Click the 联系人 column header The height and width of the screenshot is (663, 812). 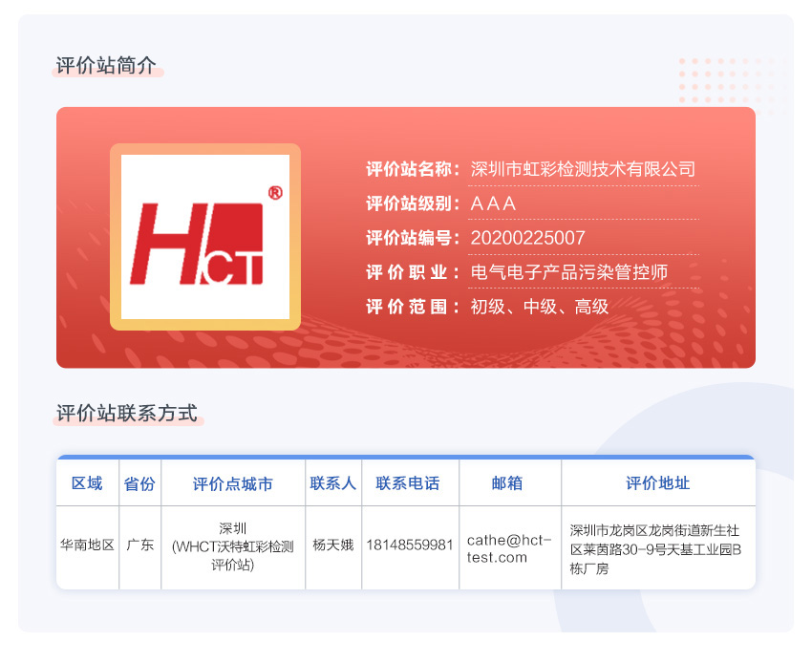333,483
